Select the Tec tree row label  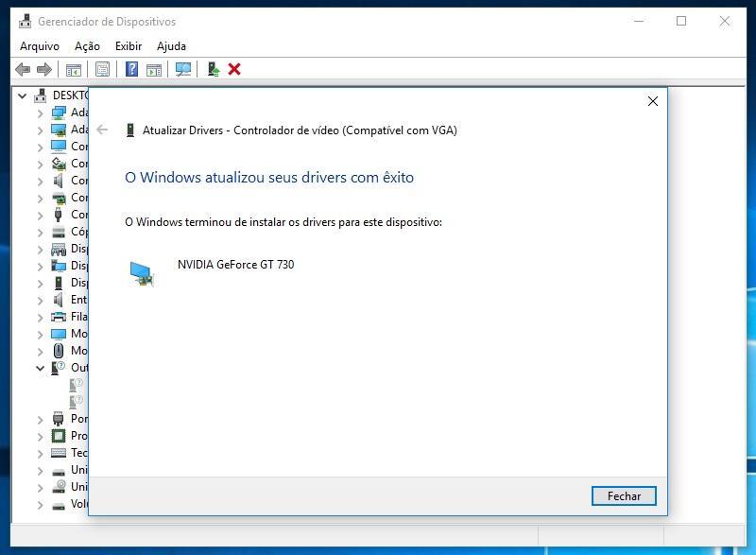pos(79,453)
